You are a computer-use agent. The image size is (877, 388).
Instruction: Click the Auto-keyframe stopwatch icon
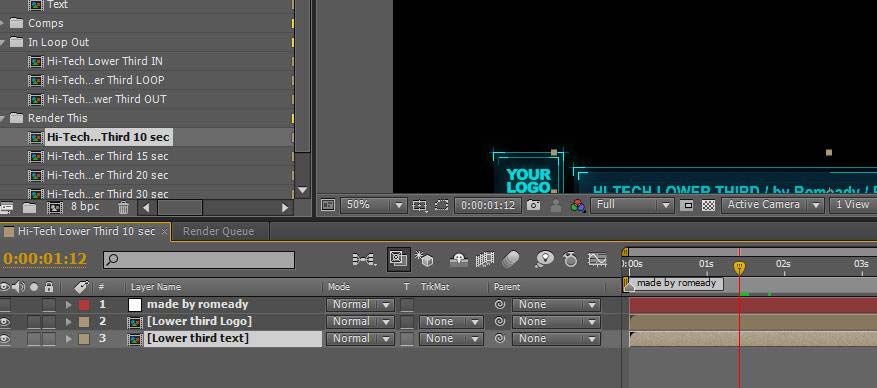click(x=570, y=259)
